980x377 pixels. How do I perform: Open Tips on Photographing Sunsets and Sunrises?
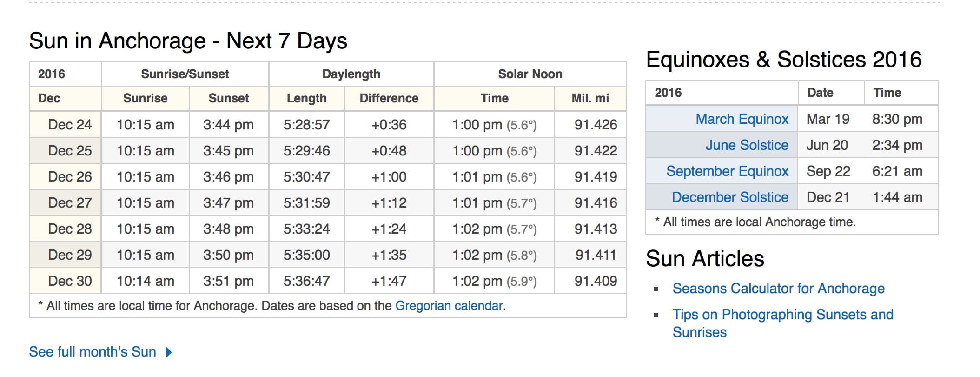(x=783, y=323)
